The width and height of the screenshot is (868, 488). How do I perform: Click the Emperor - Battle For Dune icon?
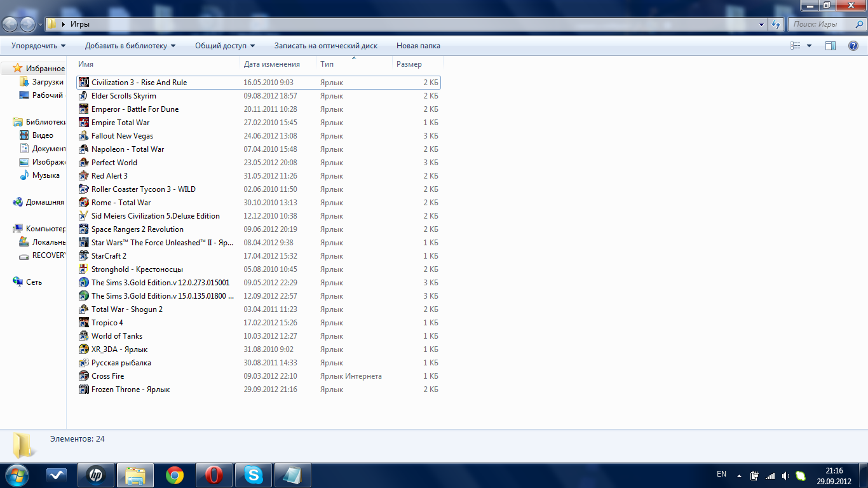[x=83, y=109]
